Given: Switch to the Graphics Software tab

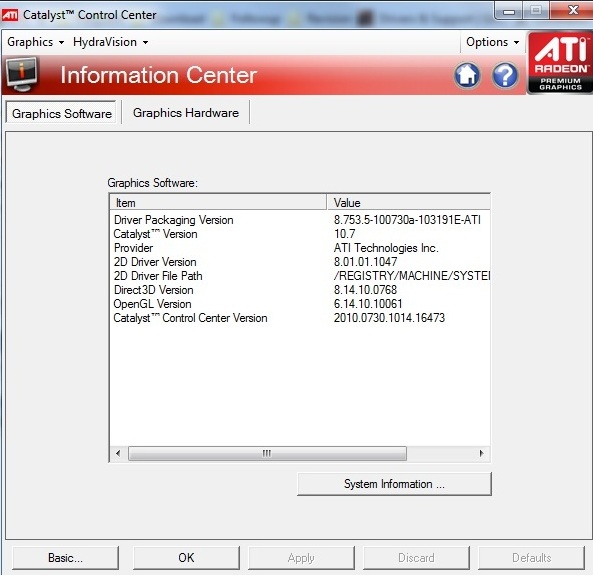Looking at the screenshot, I should [61, 113].
